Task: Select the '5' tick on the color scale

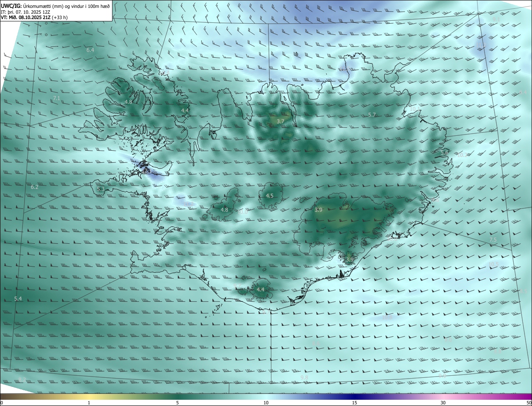Action: point(177,403)
